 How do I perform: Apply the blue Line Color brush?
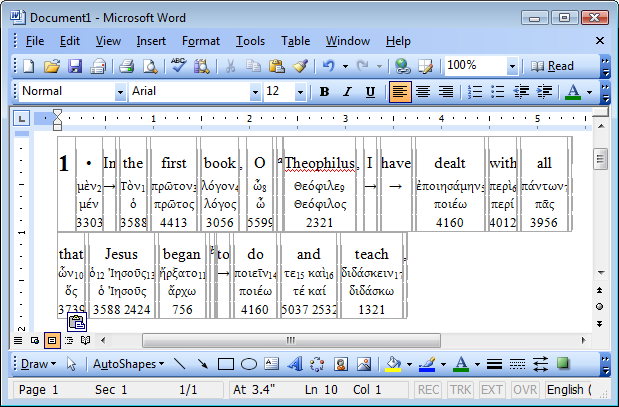tap(427, 364)
